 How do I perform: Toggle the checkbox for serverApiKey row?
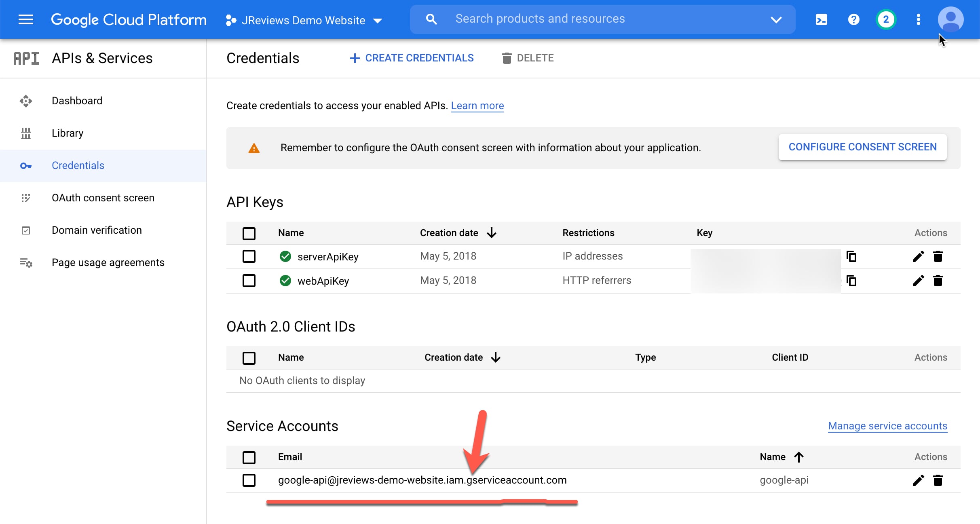[249, 256]
